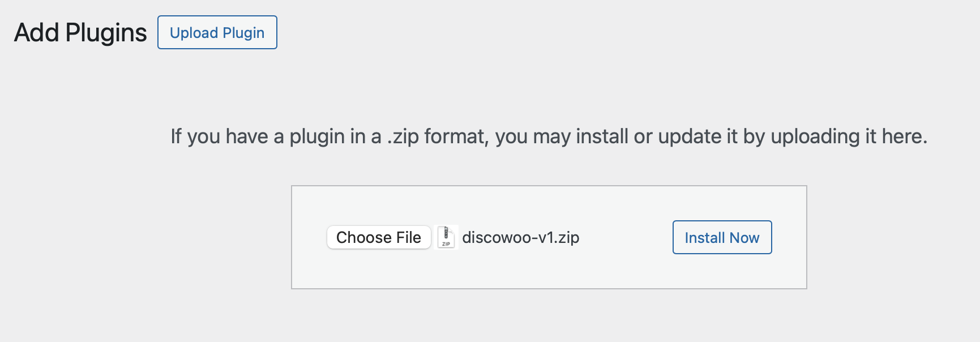
Task: Select the zipper graphic on the file thumbnail
Action: [447, 232]
